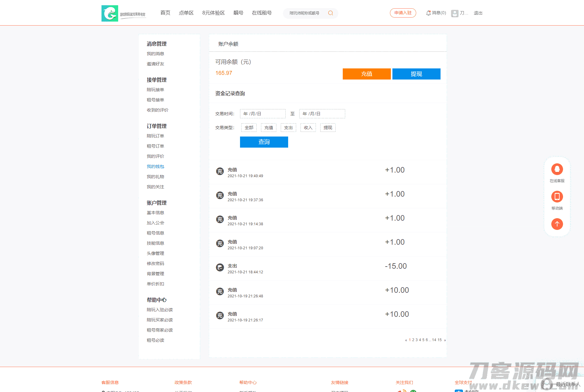Open the end date picker field

pyautogui.click(x=322, y=114)
